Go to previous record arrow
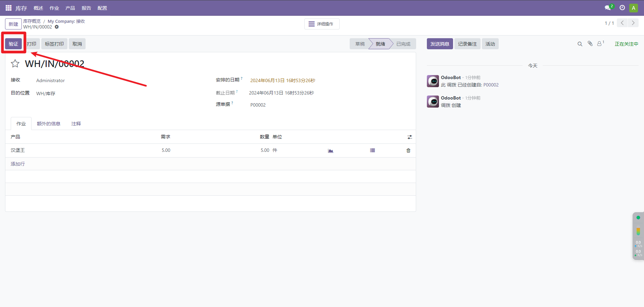 pos(622,23)
